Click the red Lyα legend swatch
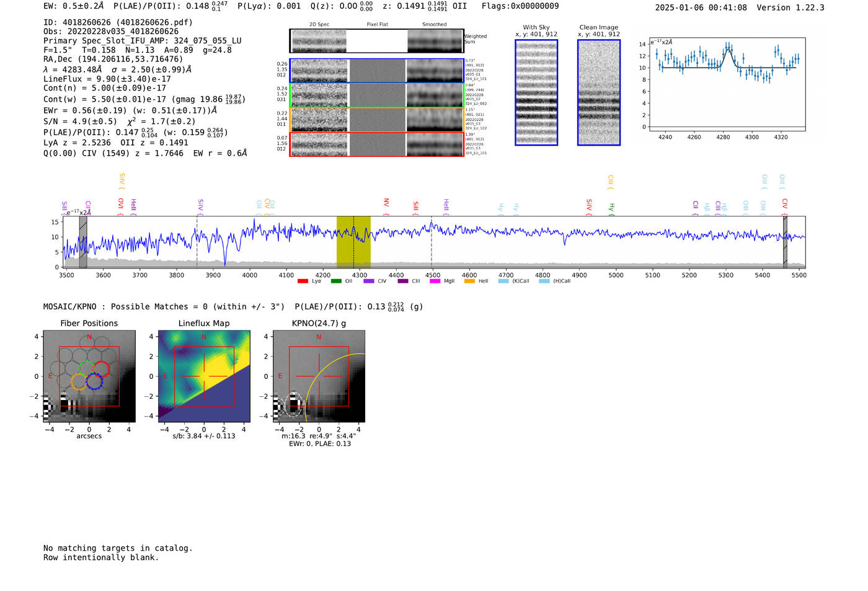Viewport: 868px width, 591px height. tap(303, 281)
